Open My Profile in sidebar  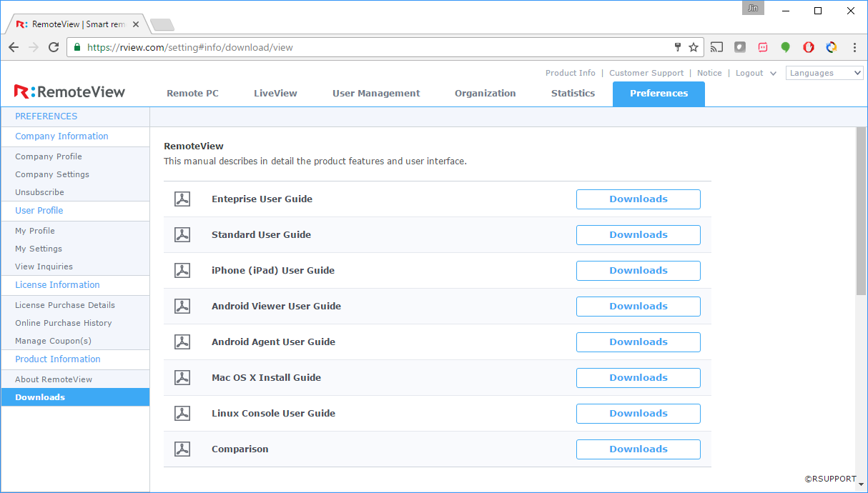pyautogui.click(x=35, y=231)
